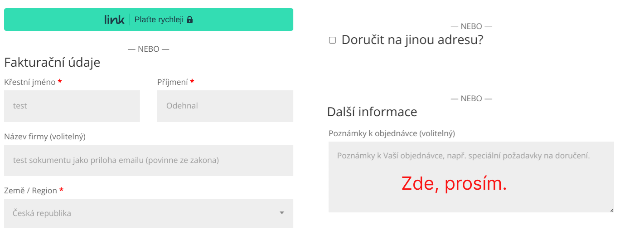
Task: Click into the Název firmy input field
Action: click(x=148, y=160)
